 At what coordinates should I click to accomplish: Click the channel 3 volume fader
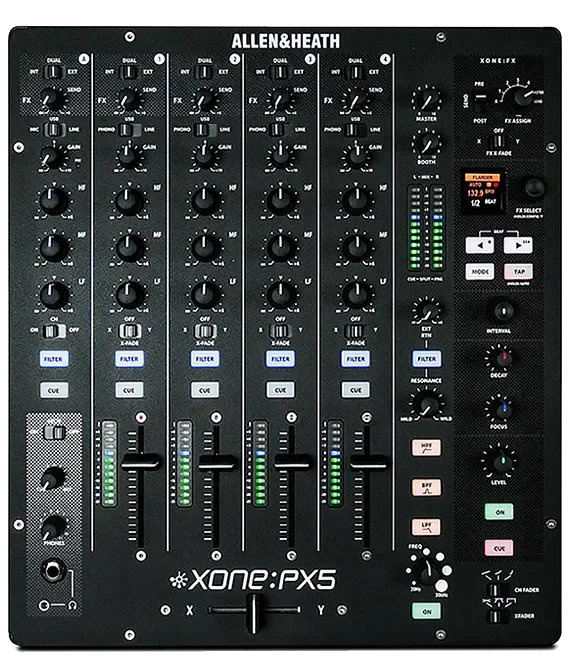tap(292, 462)
